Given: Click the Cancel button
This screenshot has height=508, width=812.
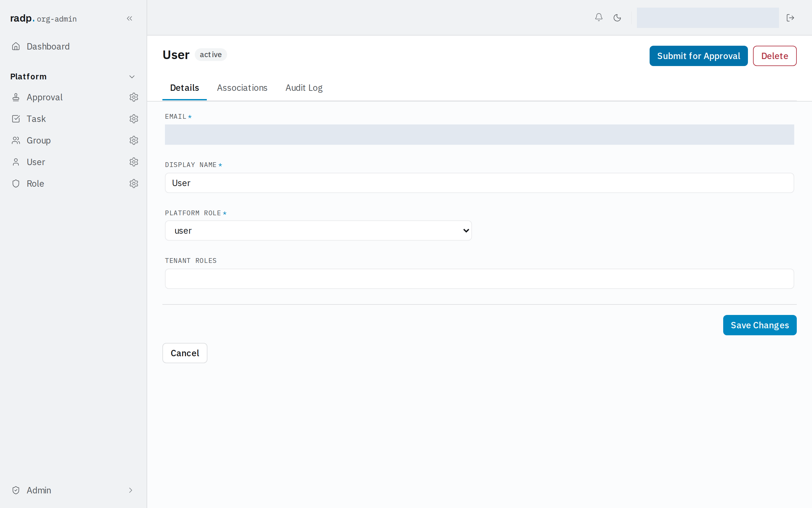Looking at the screenshot, I should [x=185, y=353].
